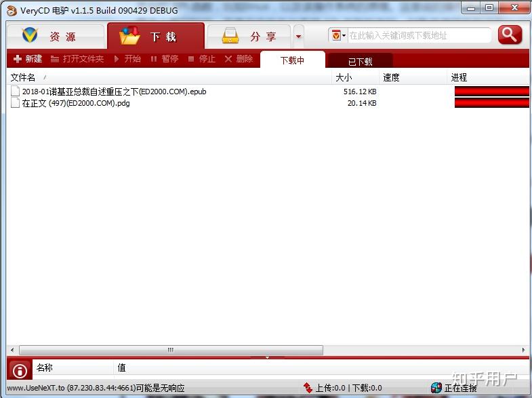532x398 pixels.
Task: Maximize the VeryCD window
Action: [x=489, y=8]
